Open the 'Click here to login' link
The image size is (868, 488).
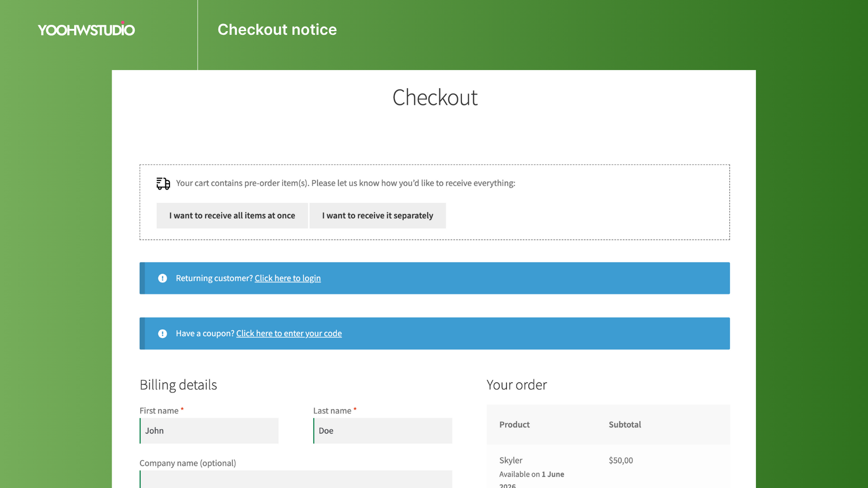[x=288, y=278]
